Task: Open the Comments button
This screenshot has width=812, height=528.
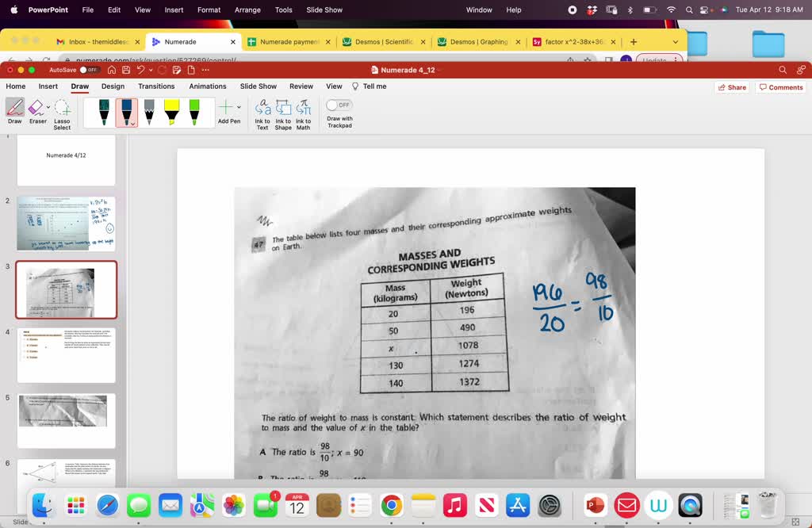Action: (781, 87)
